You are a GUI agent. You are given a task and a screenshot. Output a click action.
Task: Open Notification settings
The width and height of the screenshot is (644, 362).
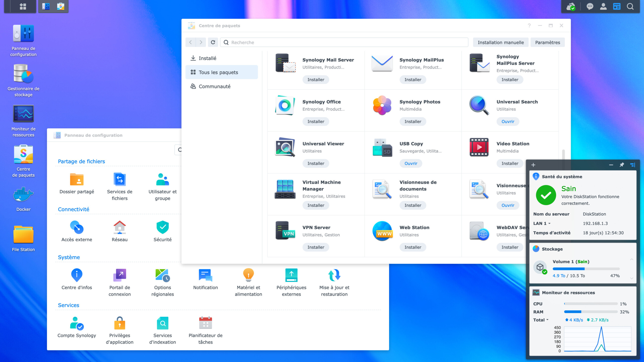pos(206,279)
